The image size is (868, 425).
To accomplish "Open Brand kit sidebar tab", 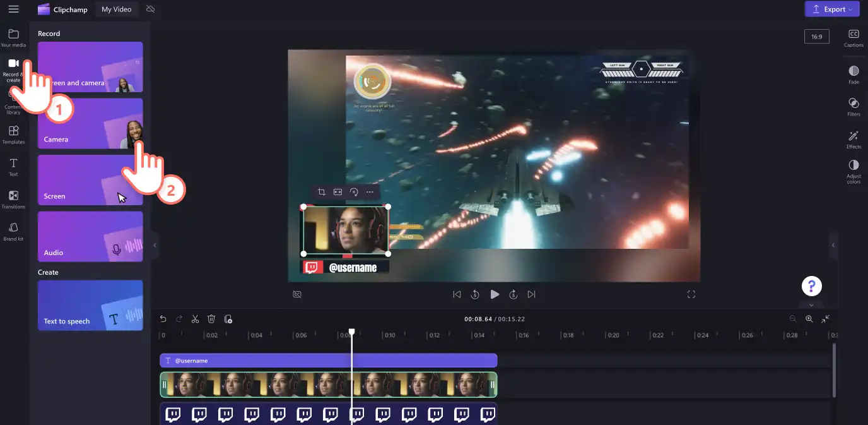I will 13,232.
